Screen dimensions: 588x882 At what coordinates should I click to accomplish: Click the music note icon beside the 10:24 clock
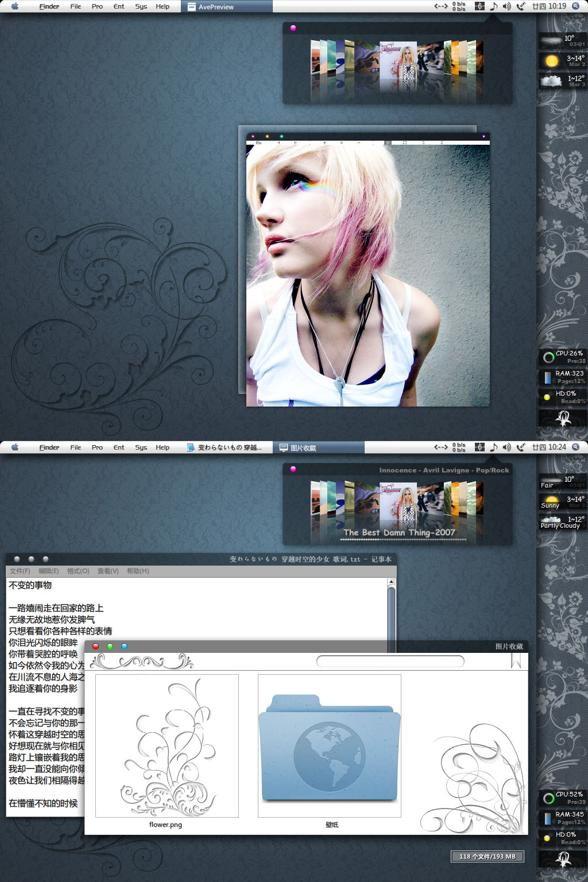(x=493, y=447)
